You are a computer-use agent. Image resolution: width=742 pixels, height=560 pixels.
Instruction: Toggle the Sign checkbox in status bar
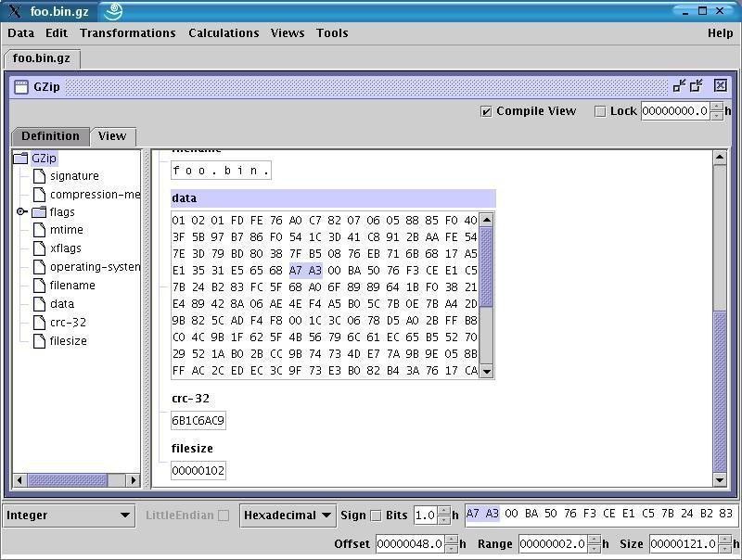click(375, 515)
